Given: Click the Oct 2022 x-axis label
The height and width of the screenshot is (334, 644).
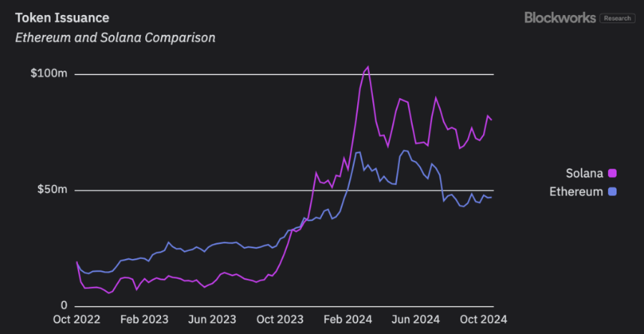Looking at the screenshot, I should point(76,319).
